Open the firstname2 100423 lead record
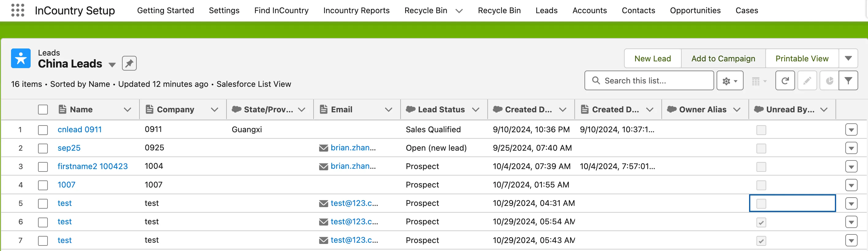Screen dimensions: 868x251 (93, 166)
